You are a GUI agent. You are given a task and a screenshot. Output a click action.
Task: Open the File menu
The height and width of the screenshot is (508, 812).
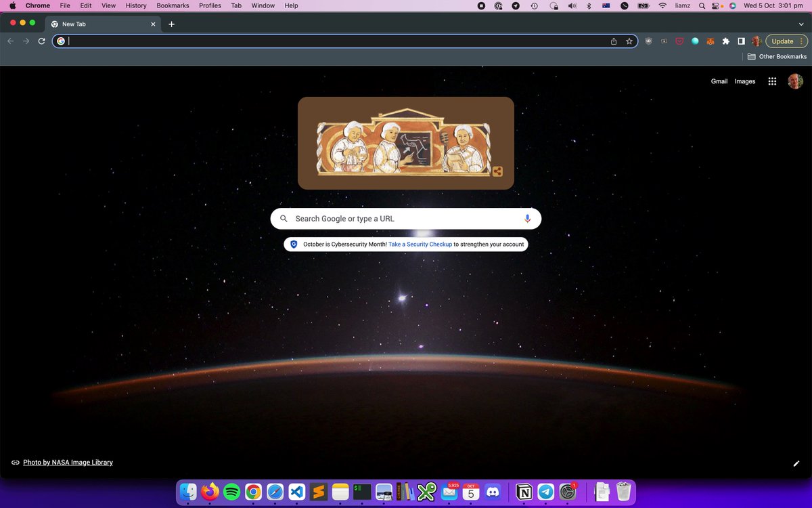pos(65,5)
